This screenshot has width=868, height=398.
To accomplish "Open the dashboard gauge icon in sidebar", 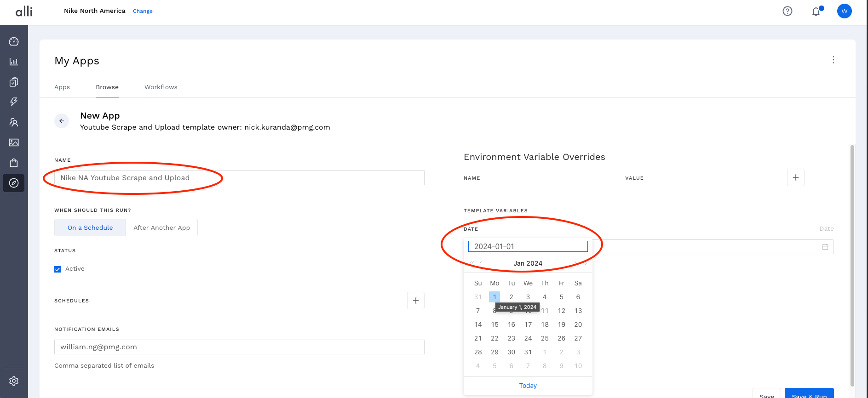I will (x=14, y=41).
